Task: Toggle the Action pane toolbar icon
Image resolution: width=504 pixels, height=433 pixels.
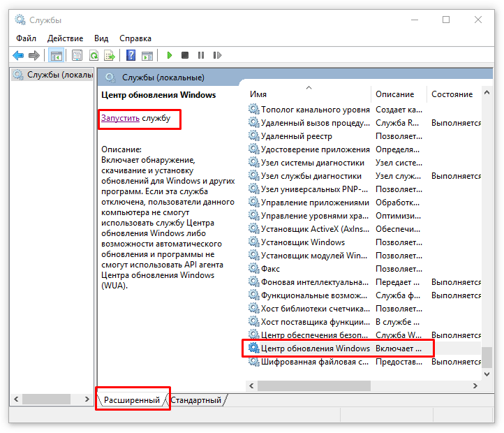Action: tap(147, 55)
